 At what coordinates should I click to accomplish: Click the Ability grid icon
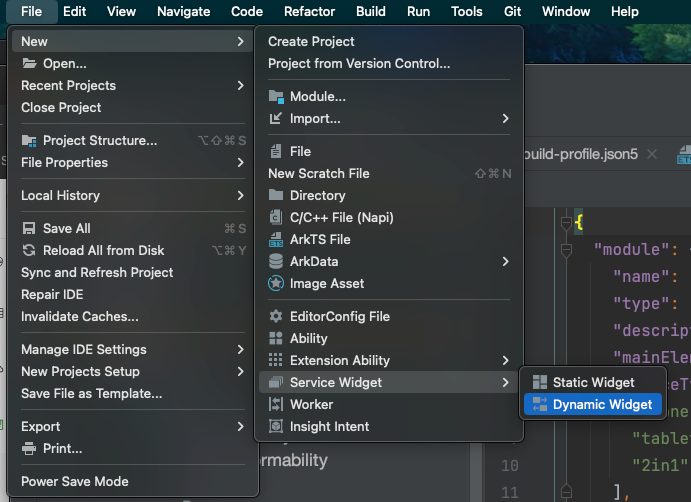tap(276, 338)
